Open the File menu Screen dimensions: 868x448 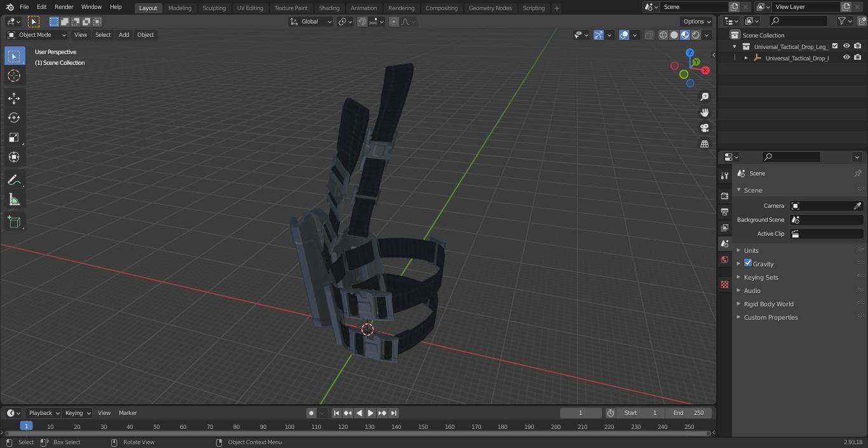tap(24, 7)
